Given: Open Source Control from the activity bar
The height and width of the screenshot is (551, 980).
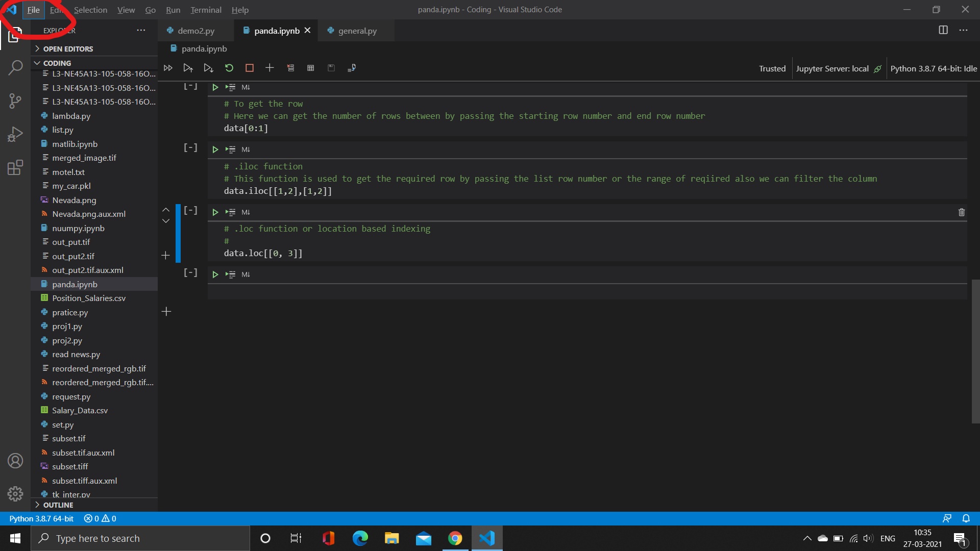Looking at the screenshot, I should pyautogui.click(x=15, y=101).
